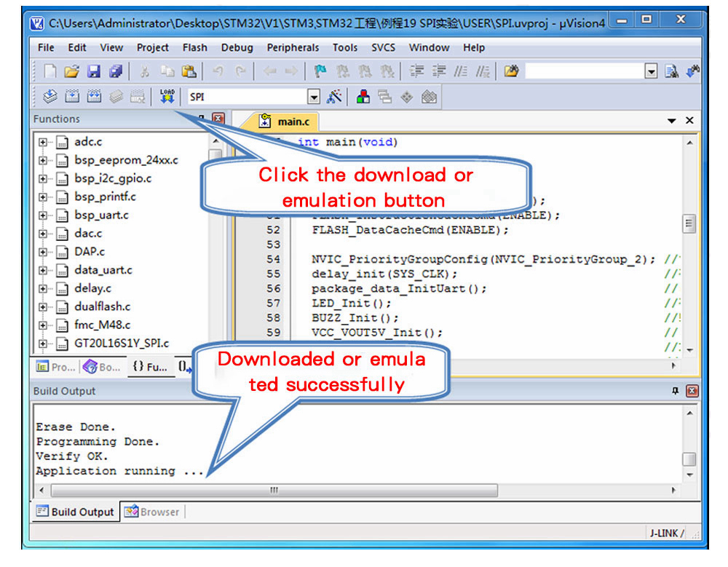
Task: Click the Indent selection icon
Action: point(416,71)
